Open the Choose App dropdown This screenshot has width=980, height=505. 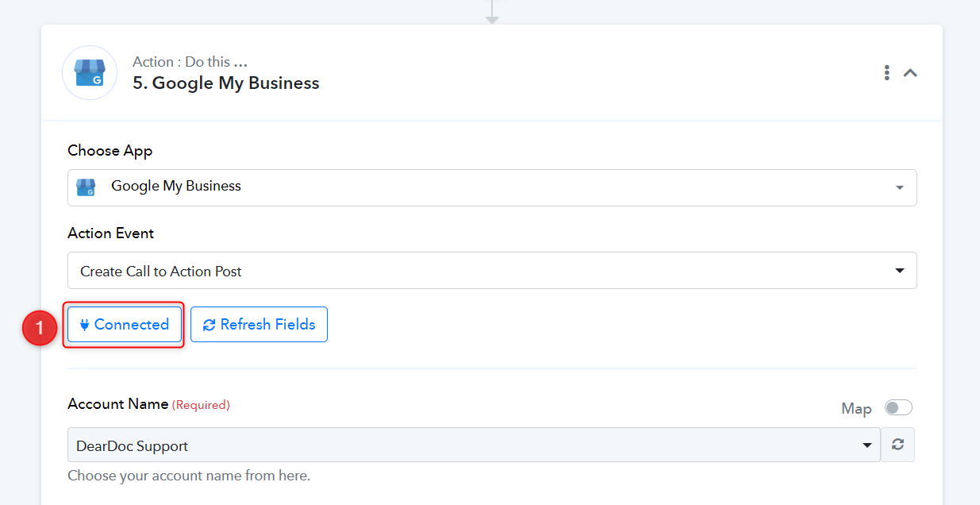pyautogui.click(x=492, y=187)
